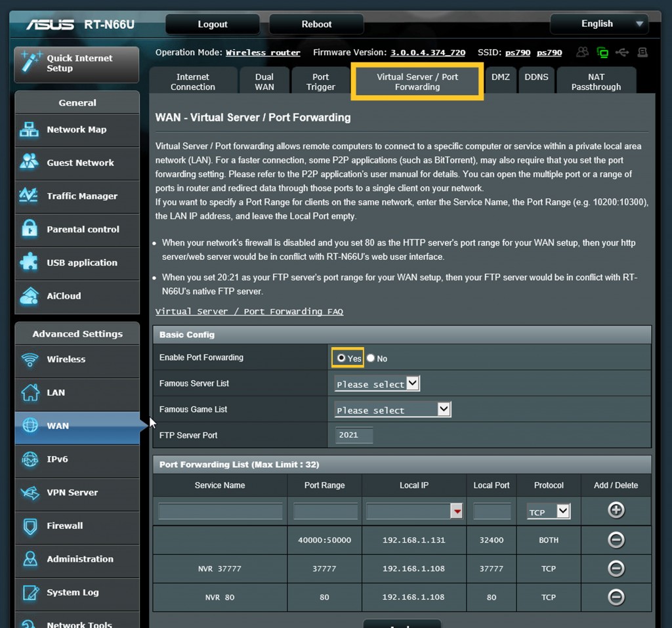672x628 pixels.
Task: Click the VPN Server icon
Action: pos(30,493)
